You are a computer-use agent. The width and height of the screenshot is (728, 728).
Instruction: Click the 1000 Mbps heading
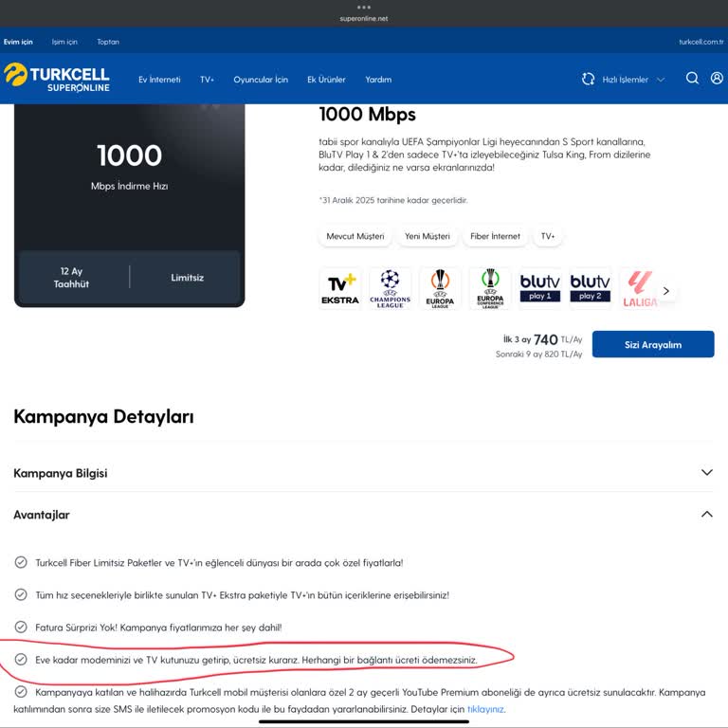(367, 114)
